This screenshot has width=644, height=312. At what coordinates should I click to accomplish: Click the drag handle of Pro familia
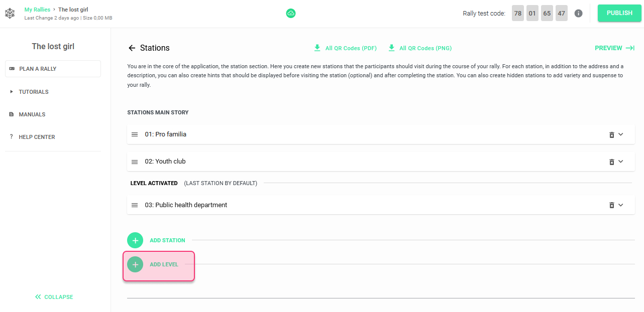tap(135, 134)
